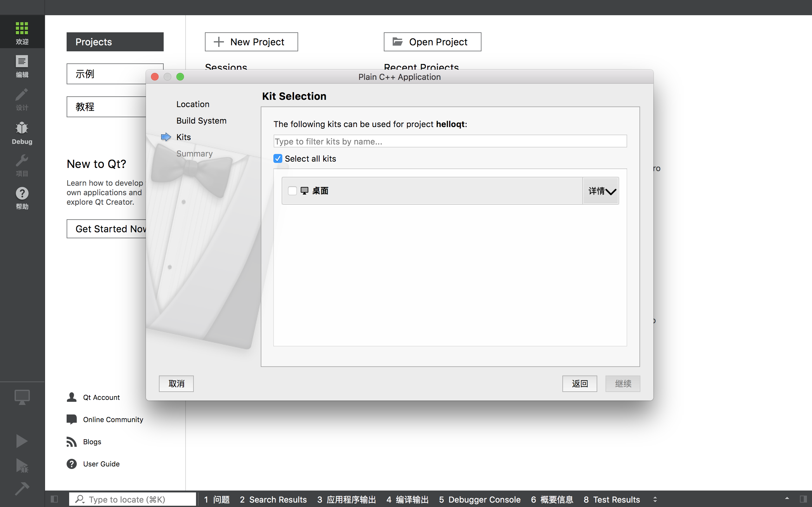Viewport: 812px width, 507px height.
Task: Open the Search Results output tab
Action: (x=273, y=500)
